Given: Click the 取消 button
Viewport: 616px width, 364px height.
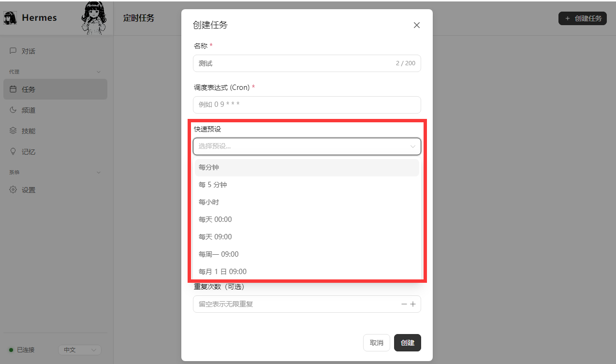Looking at the screenshot, I should pos(377,343).
